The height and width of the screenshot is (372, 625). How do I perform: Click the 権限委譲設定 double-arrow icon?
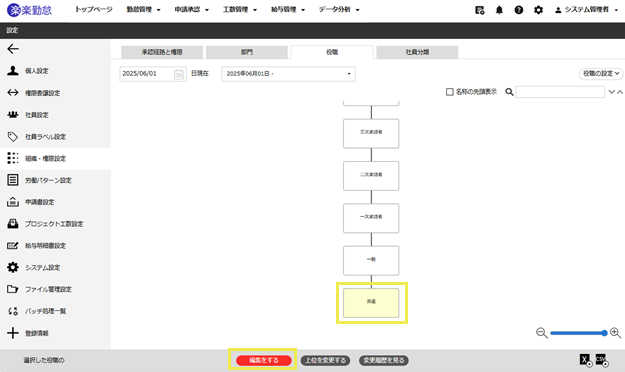[x=13, y=93]
